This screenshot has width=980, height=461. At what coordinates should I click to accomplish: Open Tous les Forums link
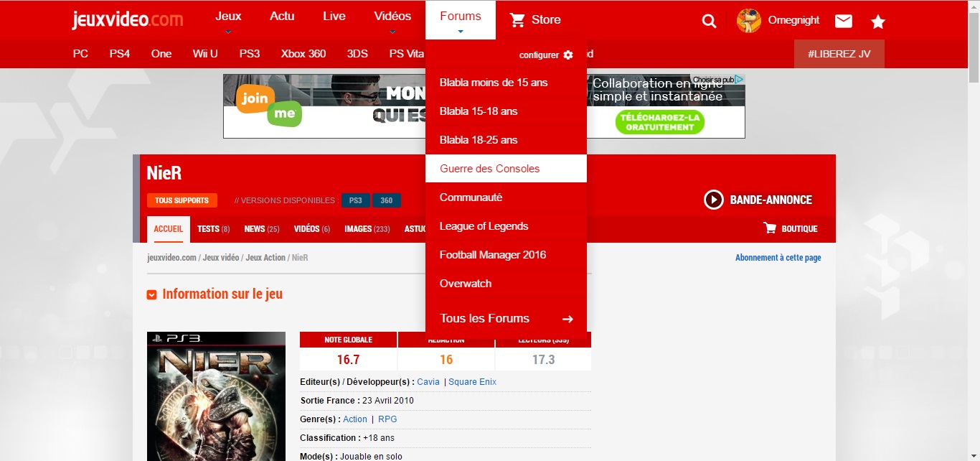click(484, 319)
